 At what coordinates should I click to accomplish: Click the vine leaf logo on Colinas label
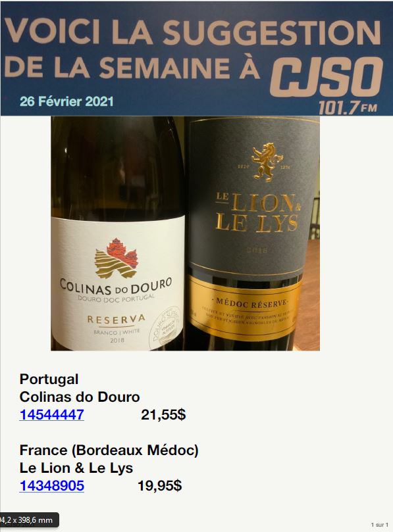(117, 258)
